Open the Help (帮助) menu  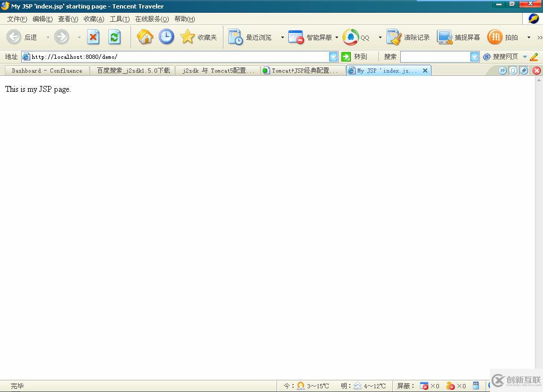pyautogui.click(x=185, y=19)
